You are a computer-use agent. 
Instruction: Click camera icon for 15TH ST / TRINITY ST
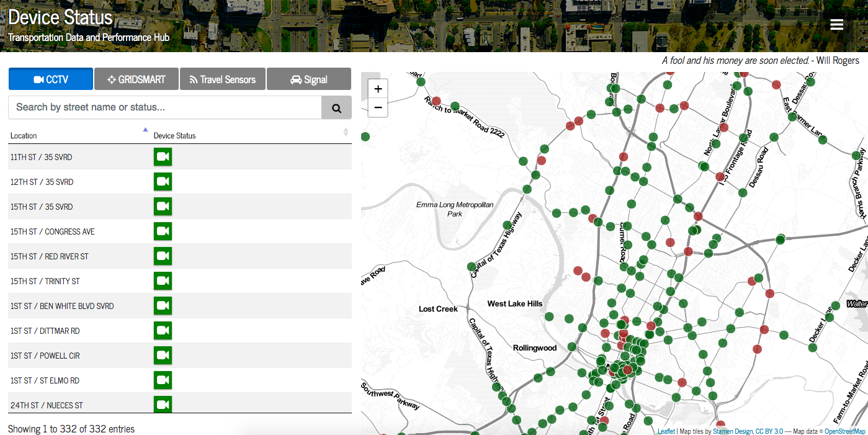pos(163,281)
